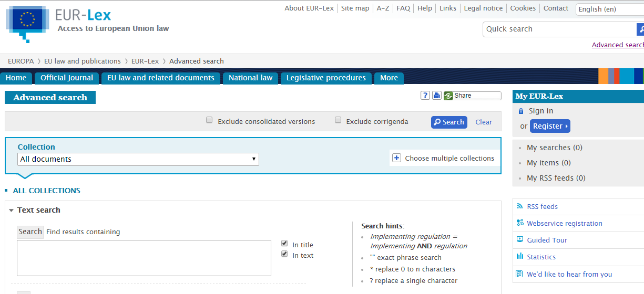The width and height of the screenshot is (644, 294).
Task: Click the small Search label button above textarea
Action: [x=30, y=232]
